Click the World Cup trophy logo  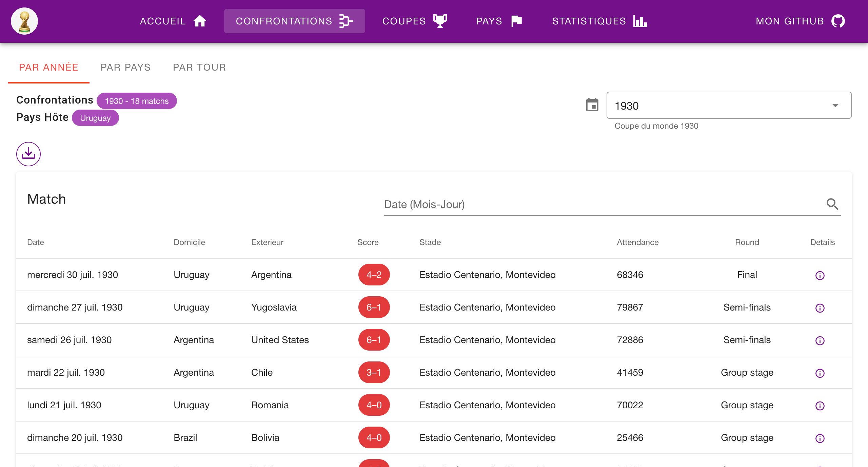(24, 21)
